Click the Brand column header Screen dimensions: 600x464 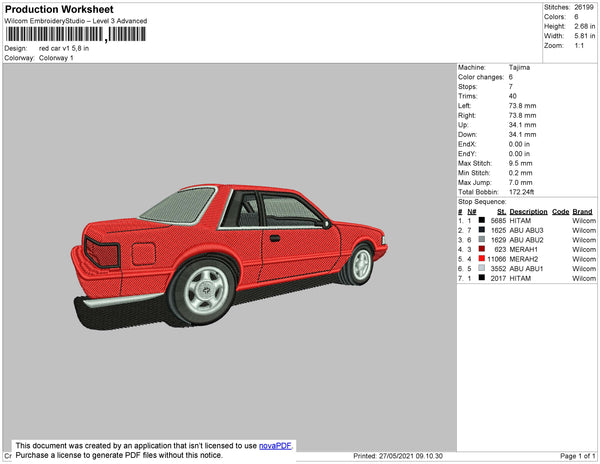(583, 212)
